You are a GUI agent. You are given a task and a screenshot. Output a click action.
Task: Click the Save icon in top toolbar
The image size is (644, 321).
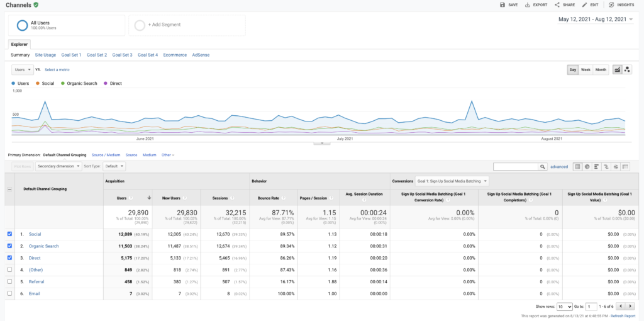pyautogui.click(x=502, y=5)
